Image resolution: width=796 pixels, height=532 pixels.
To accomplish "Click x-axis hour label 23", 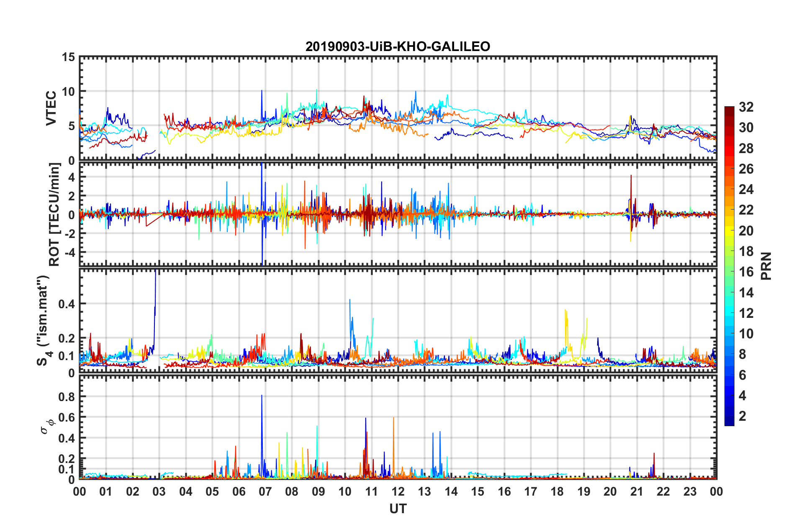I will (690, 491).
